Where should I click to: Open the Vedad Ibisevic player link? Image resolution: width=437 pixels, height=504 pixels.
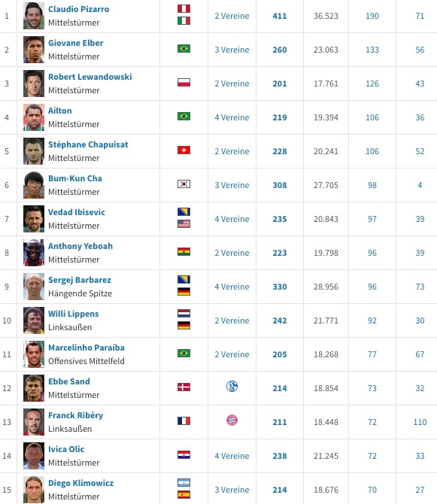77,212
